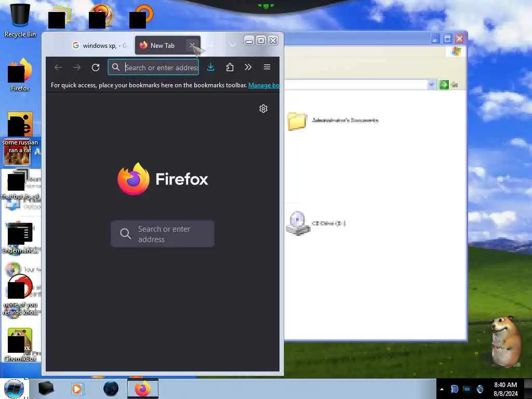Open the Firefox extensions puzzle icon
Screen dimensions: 532x399
click(x=230, y=67)
